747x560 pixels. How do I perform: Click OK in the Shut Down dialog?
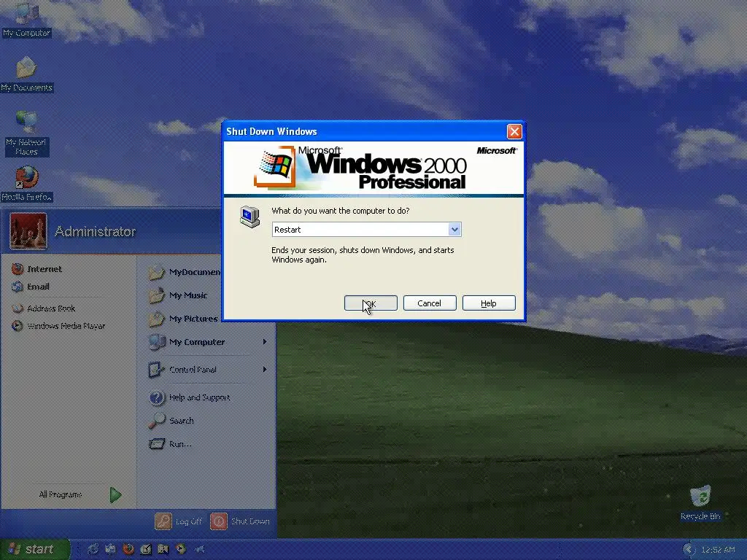(x=371, y=303)
